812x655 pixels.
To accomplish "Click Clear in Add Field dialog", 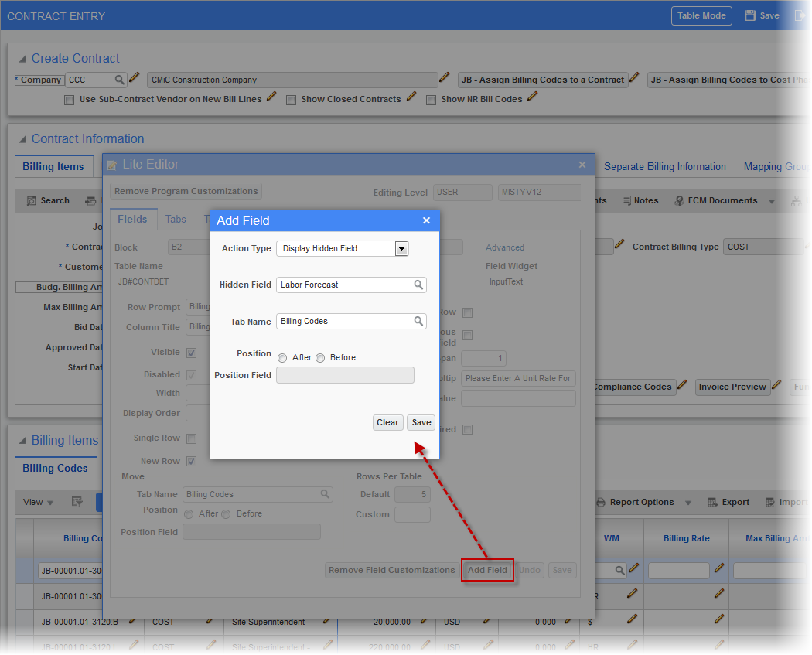I will (x=387, y=422).
